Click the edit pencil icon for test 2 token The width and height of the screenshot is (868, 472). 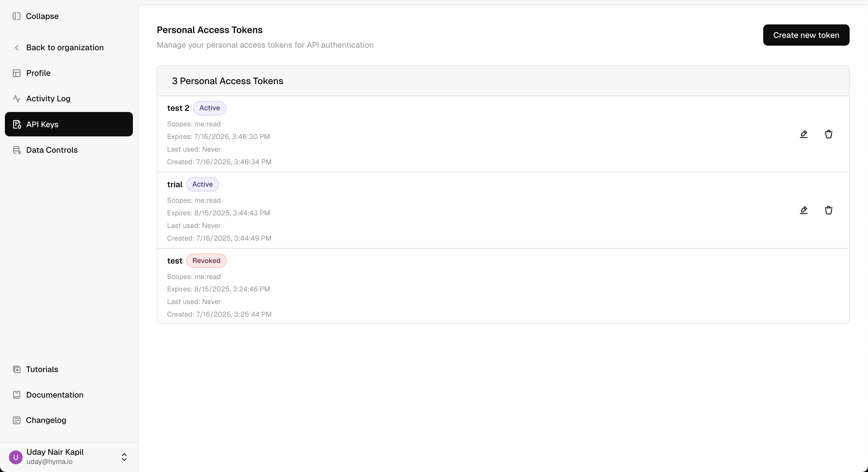pyautogui.click(x=804, y=134)
